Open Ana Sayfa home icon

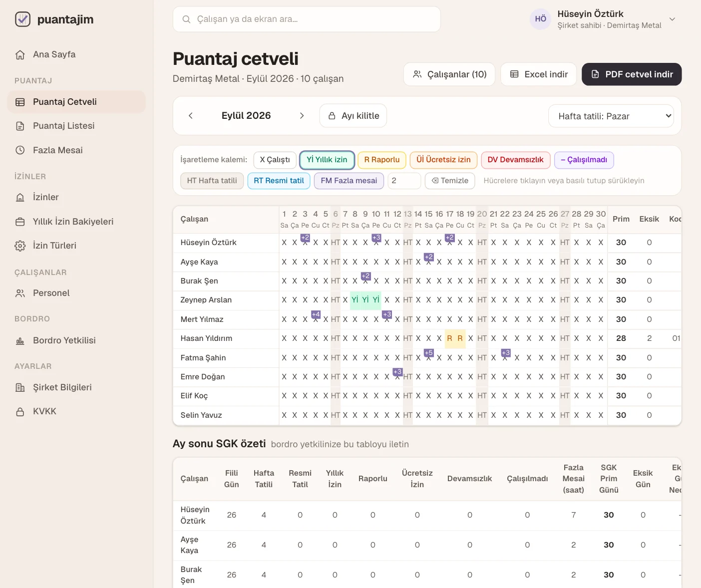click(x=20, y=54)
